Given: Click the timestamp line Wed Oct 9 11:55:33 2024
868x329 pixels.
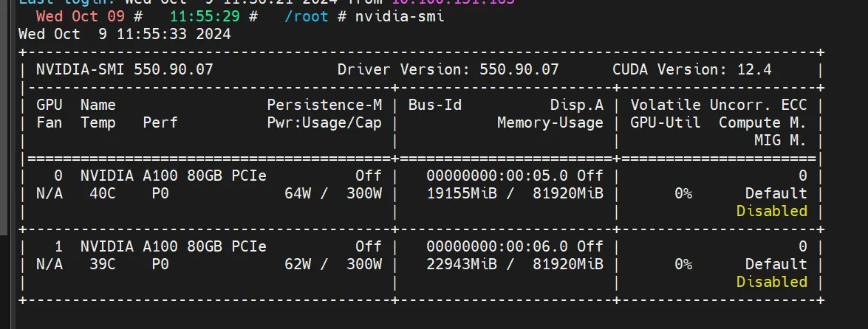Looking at the screenshot, I should click(125, 34).
